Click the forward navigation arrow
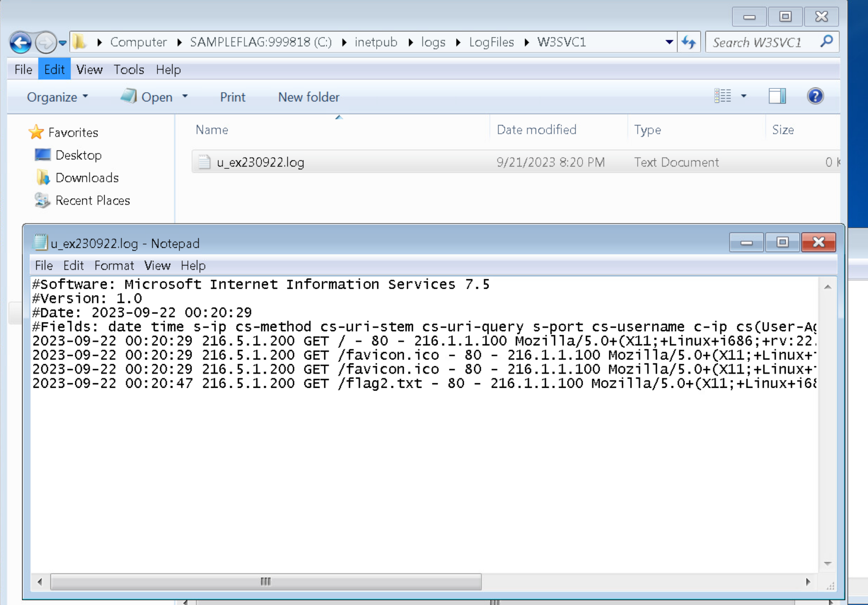The height and width of the screenshot is (605, 868). tap(46, 42)
